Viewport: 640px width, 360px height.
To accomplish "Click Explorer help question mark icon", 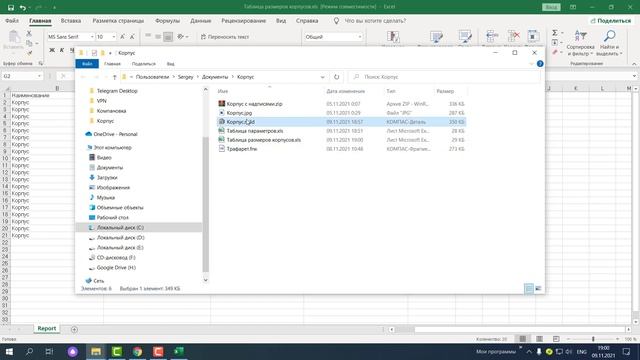I will pyautogui.click(x=540, y=64).
